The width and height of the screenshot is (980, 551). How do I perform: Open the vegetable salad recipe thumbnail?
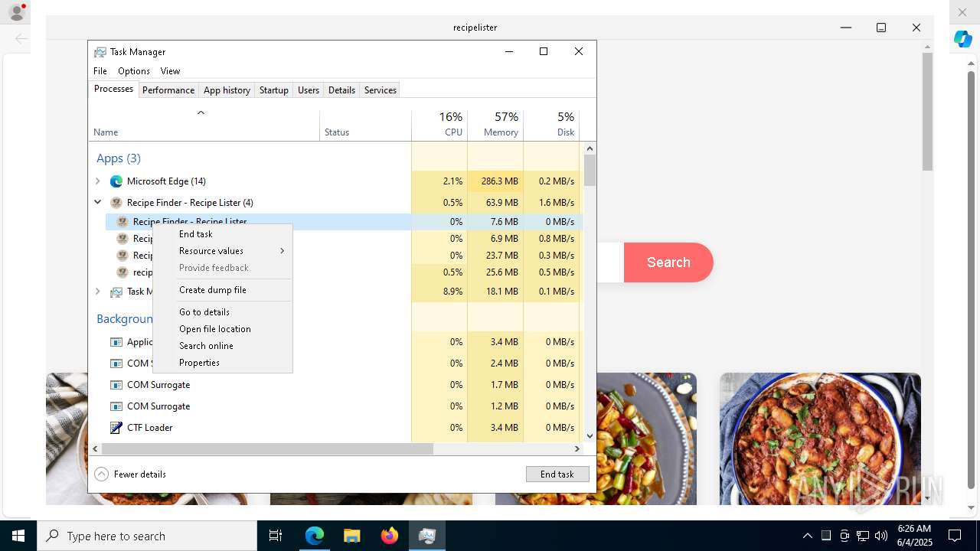(646, 439)
